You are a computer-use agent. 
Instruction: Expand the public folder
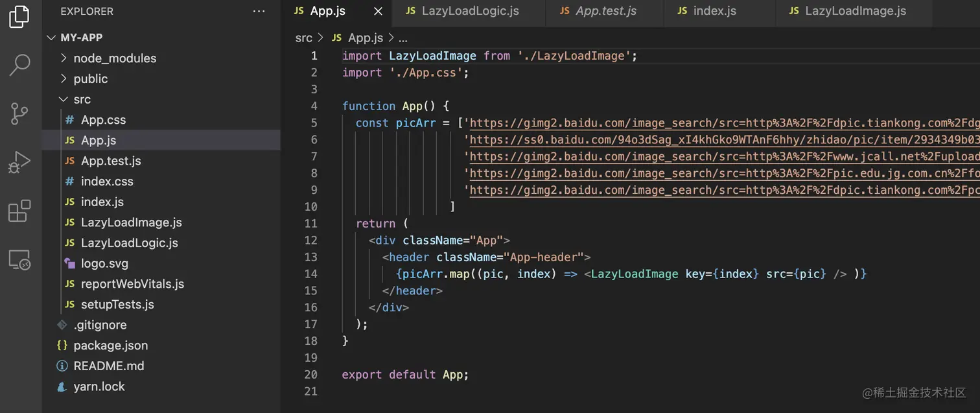pos(64,78)
